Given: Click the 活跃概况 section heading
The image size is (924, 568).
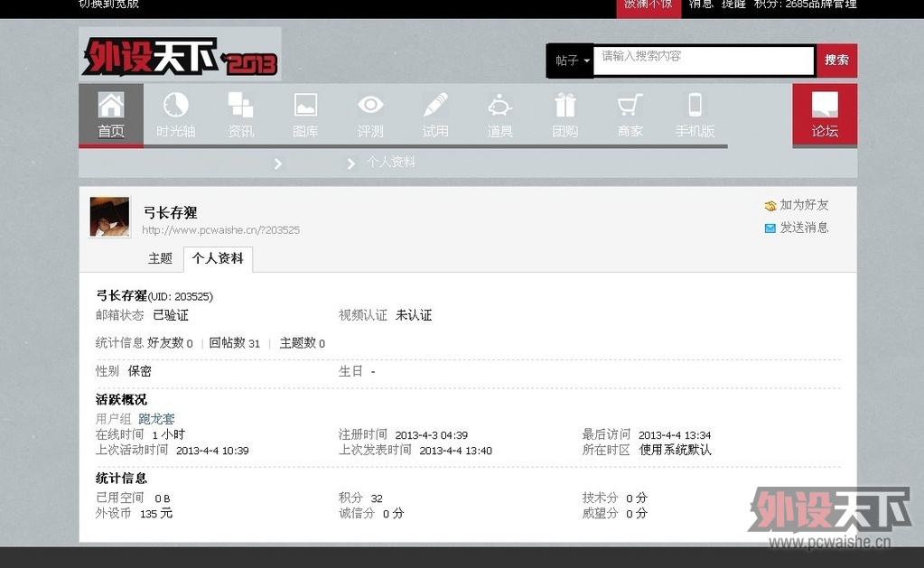Looking at the screenshot, I should pos(121,400).
